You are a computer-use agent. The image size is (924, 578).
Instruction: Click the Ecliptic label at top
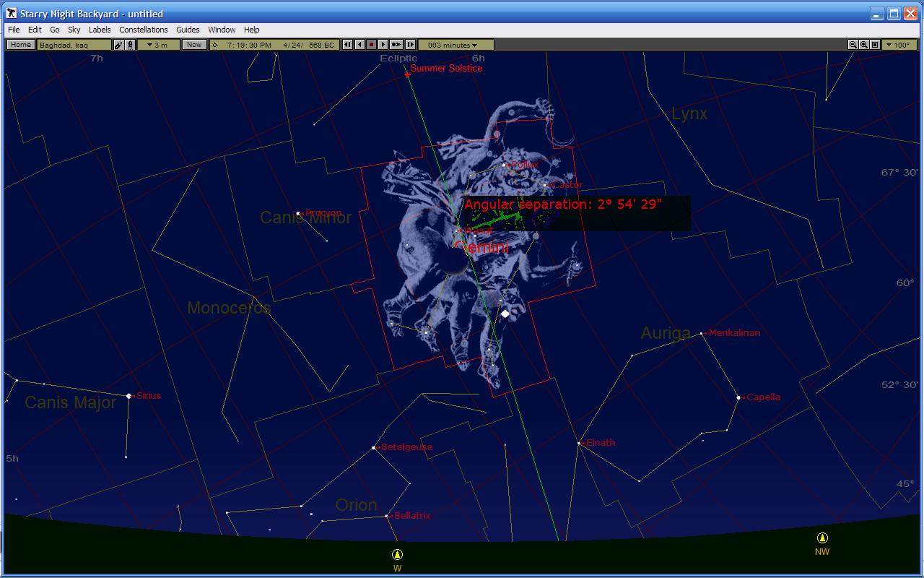pos(398,58)
